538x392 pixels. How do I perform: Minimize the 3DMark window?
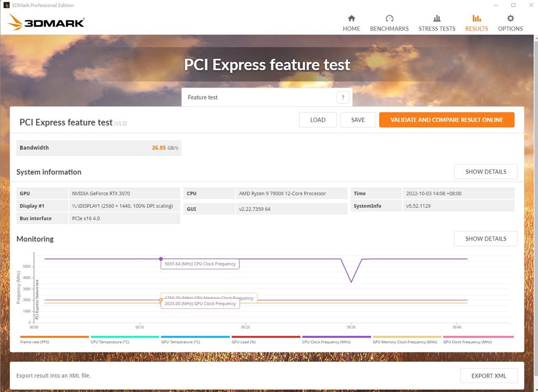pyautogui.click(x=495, y=5)
